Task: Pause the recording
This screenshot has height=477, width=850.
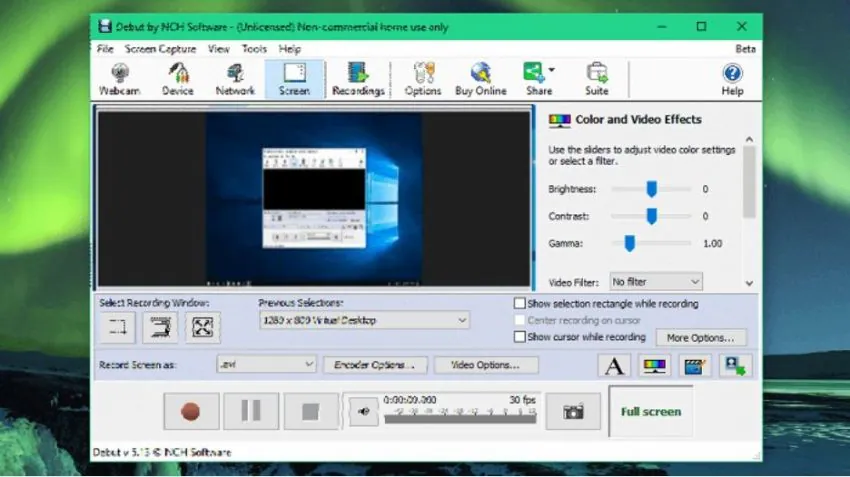Action: pyautogui.click(x=251, y=411)
